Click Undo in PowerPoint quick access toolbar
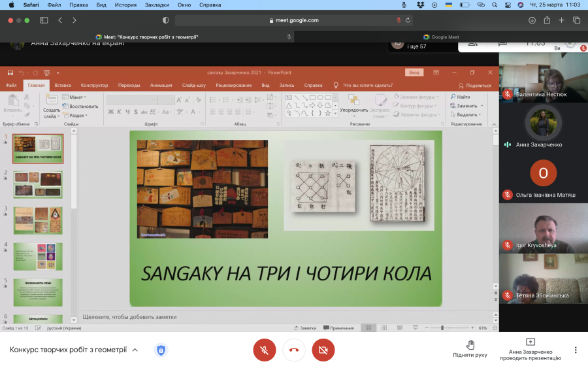 click(x=22, y=73)
